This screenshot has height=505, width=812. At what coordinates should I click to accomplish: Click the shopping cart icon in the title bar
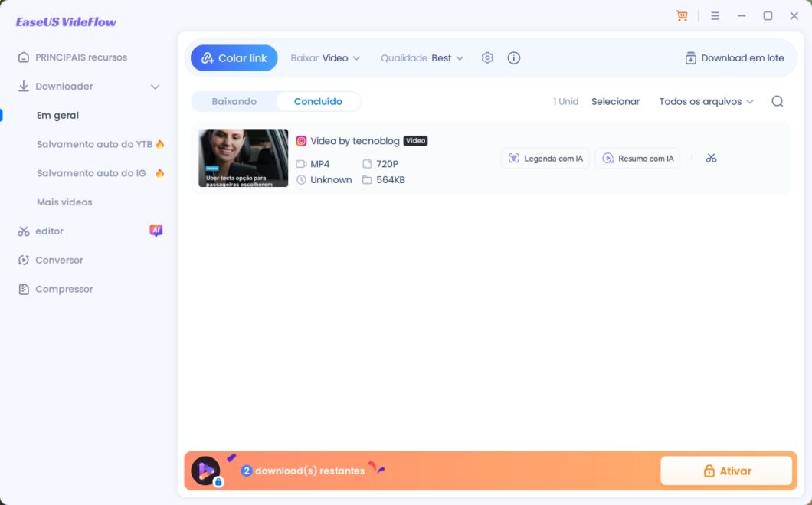[681, 15]
